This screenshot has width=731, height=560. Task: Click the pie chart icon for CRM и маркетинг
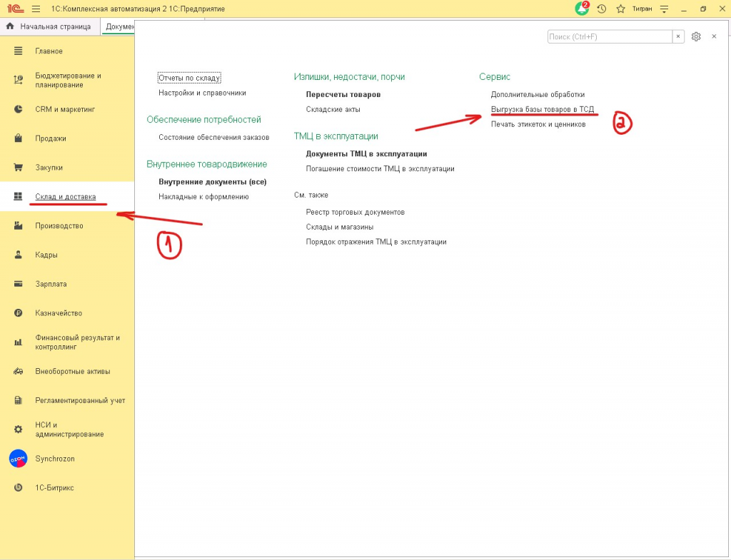tap(19, 109)
